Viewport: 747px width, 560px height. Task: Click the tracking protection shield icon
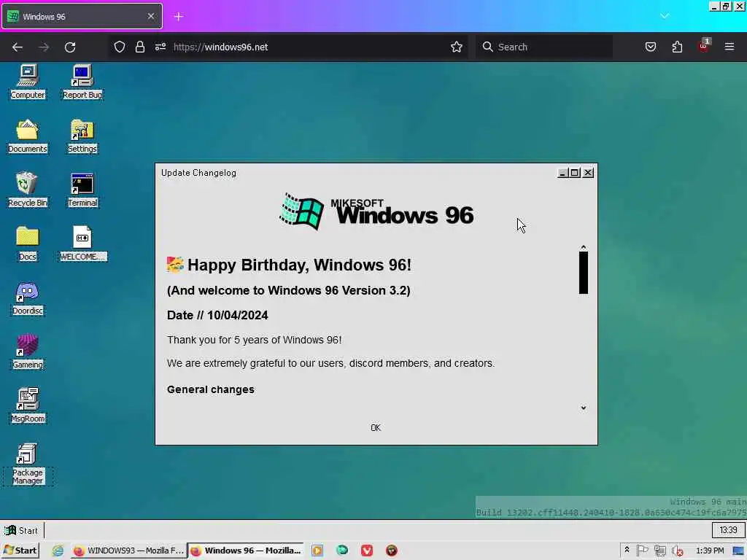(120, 47)
